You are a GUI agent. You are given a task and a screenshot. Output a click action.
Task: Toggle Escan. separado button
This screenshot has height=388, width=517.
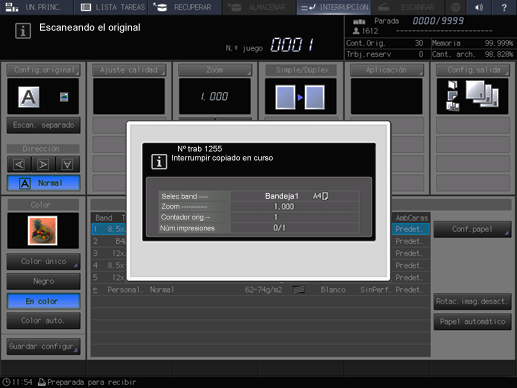tap(43, 125)
